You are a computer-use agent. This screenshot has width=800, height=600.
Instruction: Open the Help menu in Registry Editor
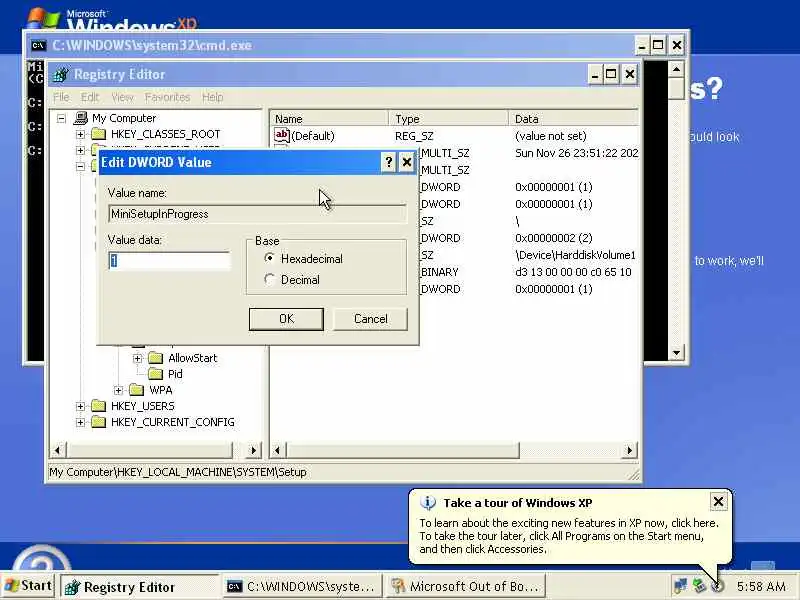(x=212, y=97)
